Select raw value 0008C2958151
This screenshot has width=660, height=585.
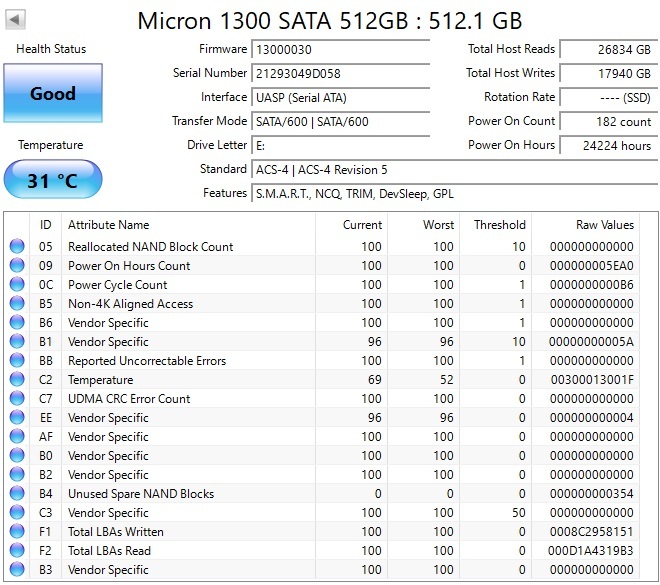tap(591, 532)
